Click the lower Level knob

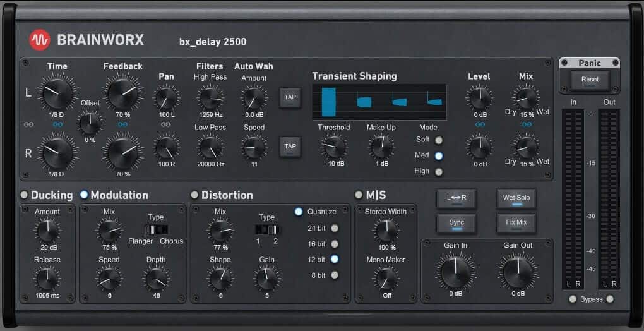click(x=479, y=148)
